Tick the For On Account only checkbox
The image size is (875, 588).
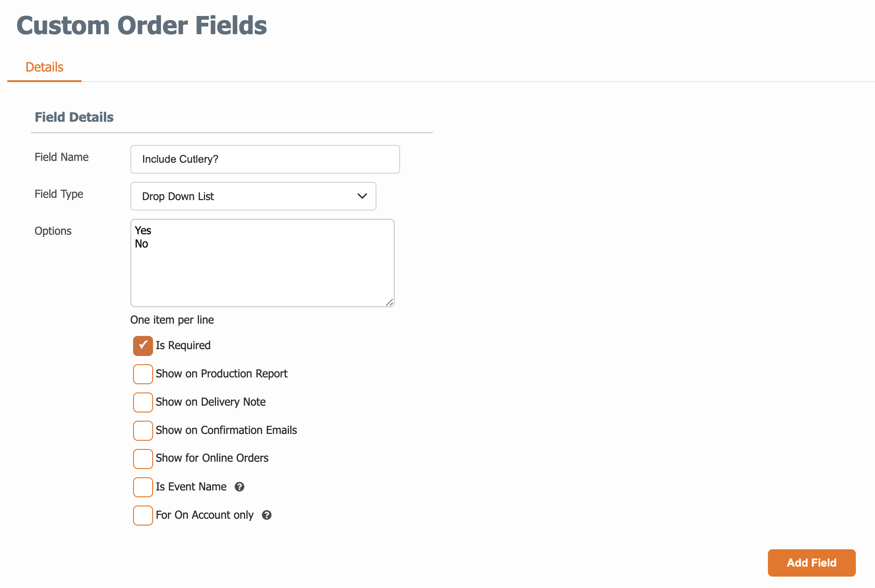143,516
